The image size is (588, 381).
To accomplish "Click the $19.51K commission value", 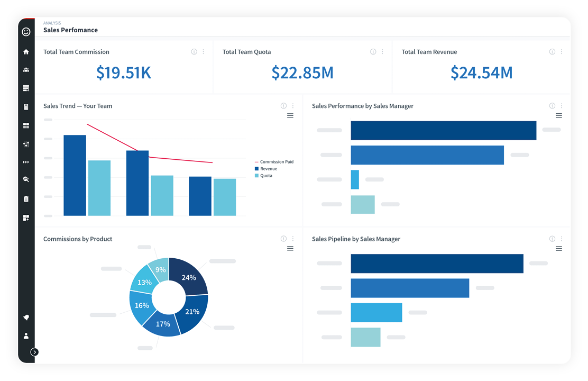I will (x=124, y=73).
